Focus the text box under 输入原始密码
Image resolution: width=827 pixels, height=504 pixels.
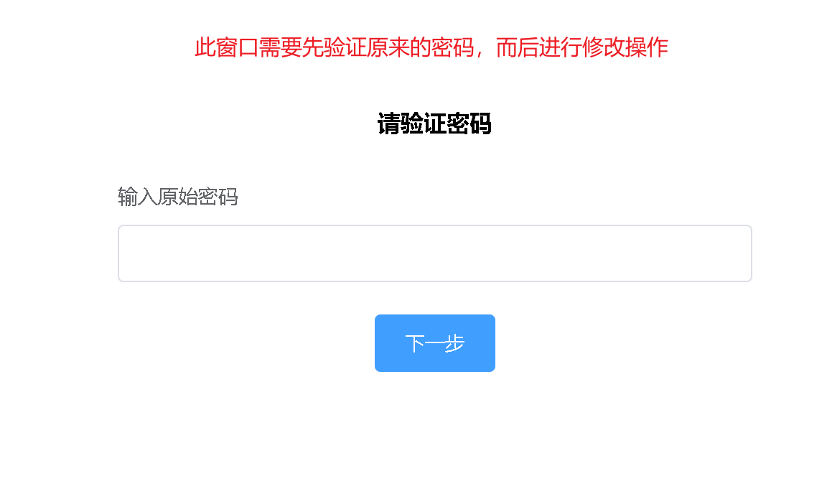click(434, 253)
